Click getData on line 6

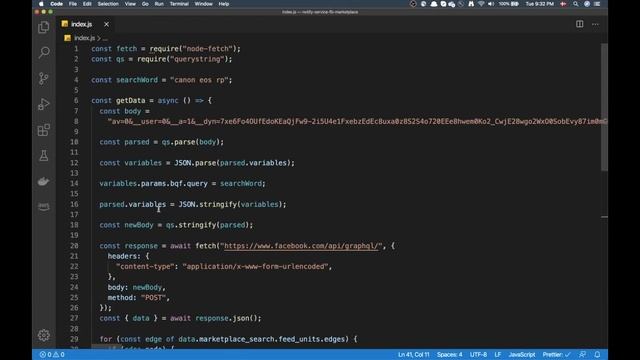pyautogui.click(x=131, y=100)
